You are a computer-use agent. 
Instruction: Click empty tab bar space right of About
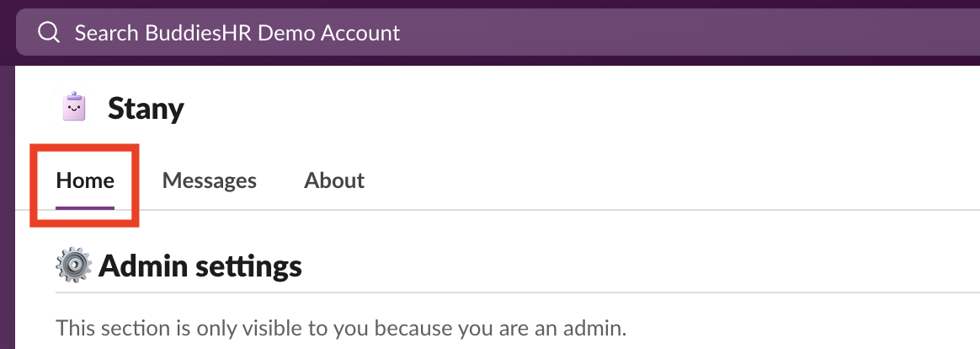[x=631, y=180]
